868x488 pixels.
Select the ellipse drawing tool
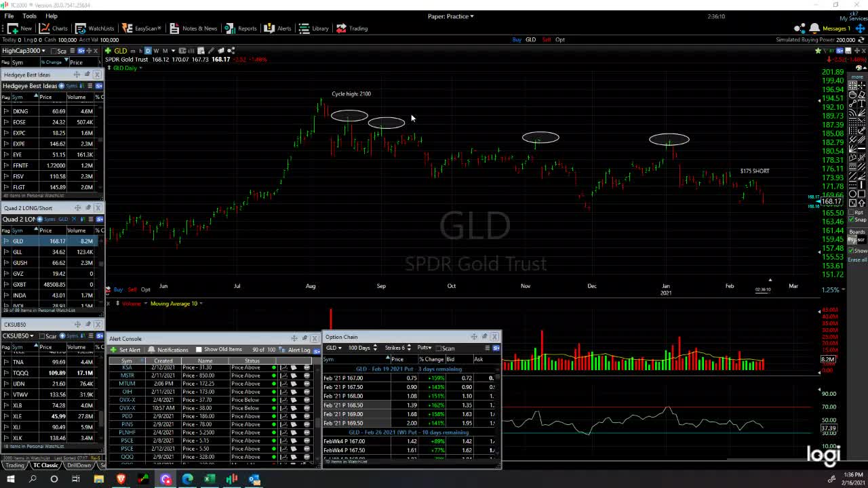852,193
